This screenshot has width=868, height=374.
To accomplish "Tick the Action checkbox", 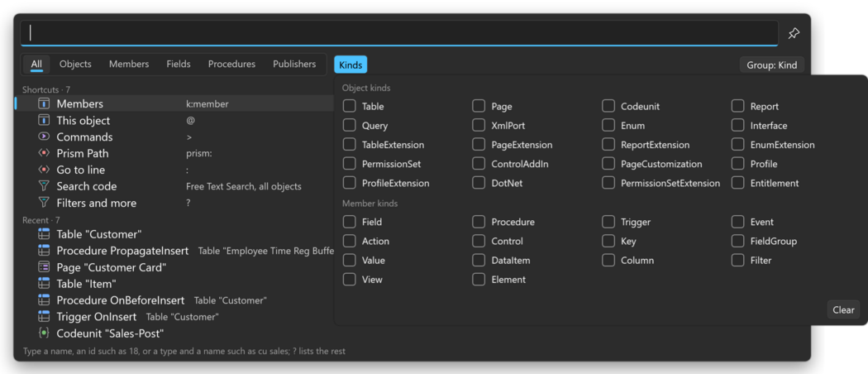I will (x=350, y=241).
